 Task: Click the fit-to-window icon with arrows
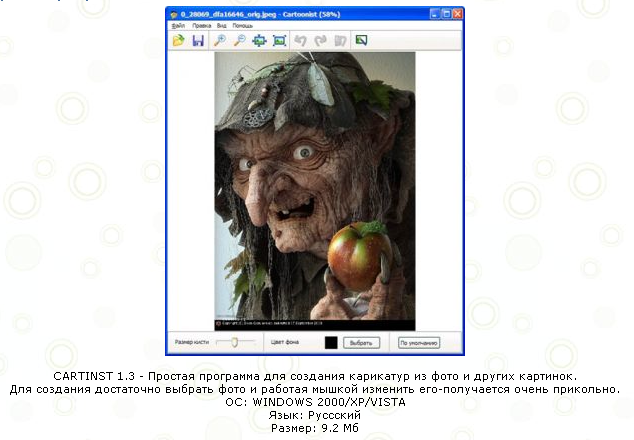(259, 40)
